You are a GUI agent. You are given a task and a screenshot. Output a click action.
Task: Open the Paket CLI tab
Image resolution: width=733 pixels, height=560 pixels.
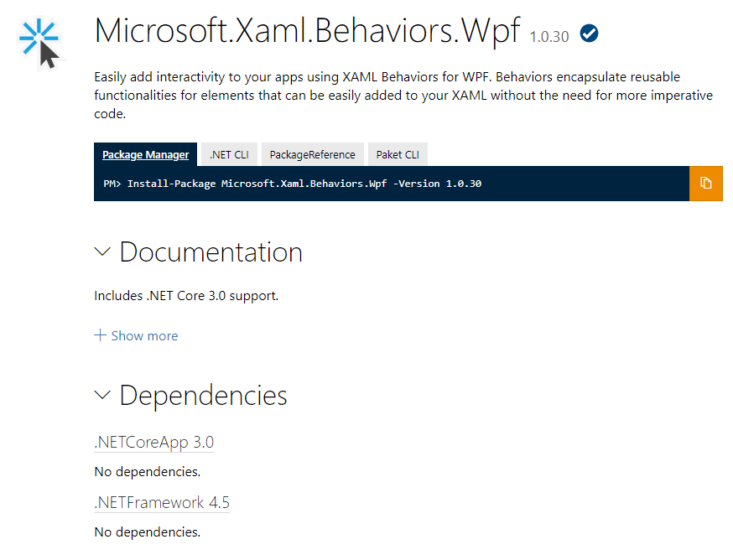(x=398, y=154)
